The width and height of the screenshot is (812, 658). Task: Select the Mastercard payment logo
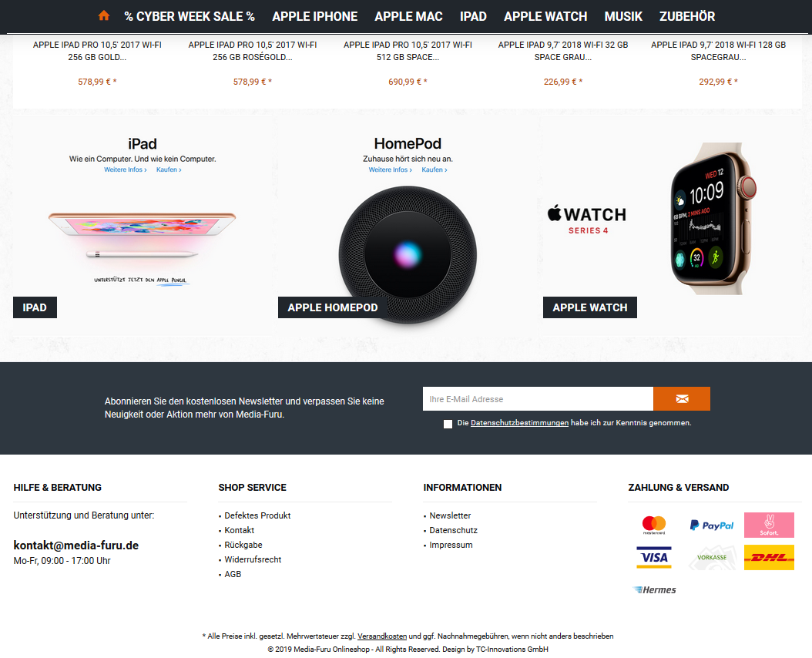[654, 525]
